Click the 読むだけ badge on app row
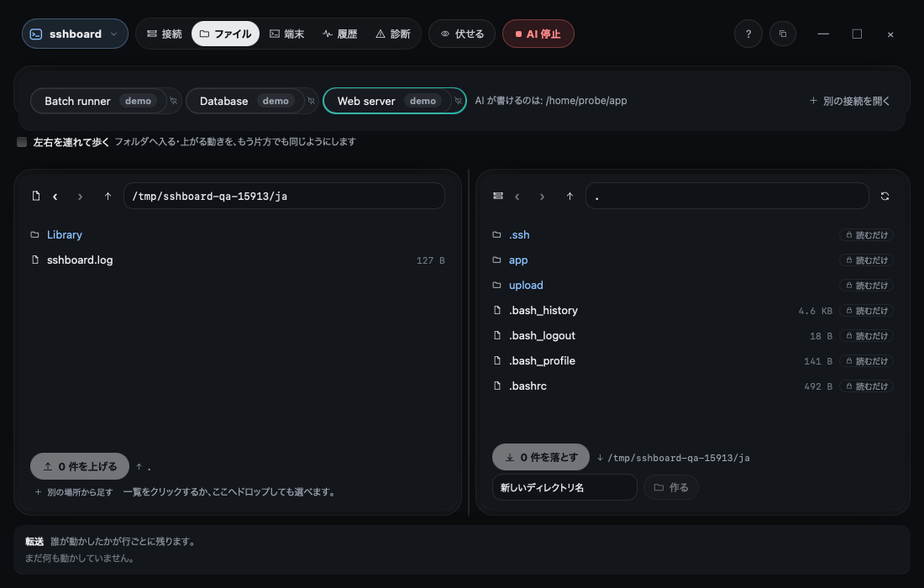The image size is (924, 588). (866, 260)
